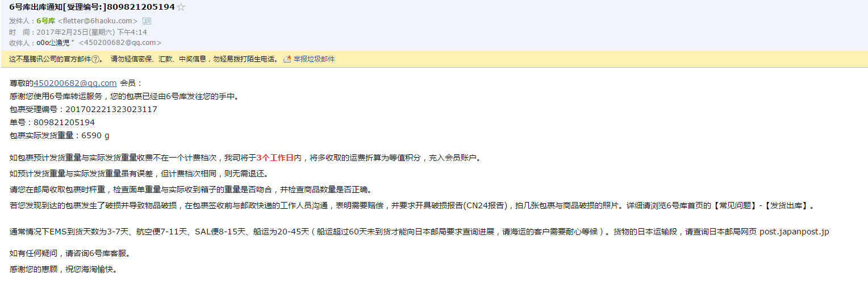Click tracking number 809821205194 in body

click(64, 122)
